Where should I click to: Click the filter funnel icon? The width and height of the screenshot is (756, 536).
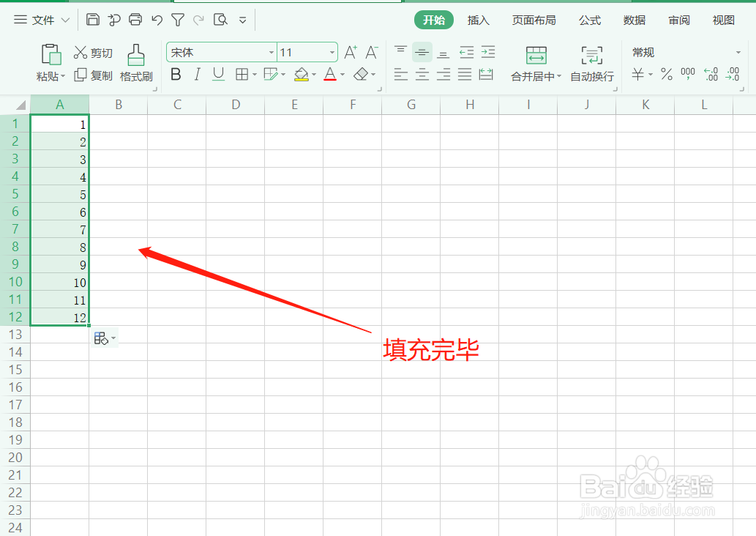tap(177, 20)
